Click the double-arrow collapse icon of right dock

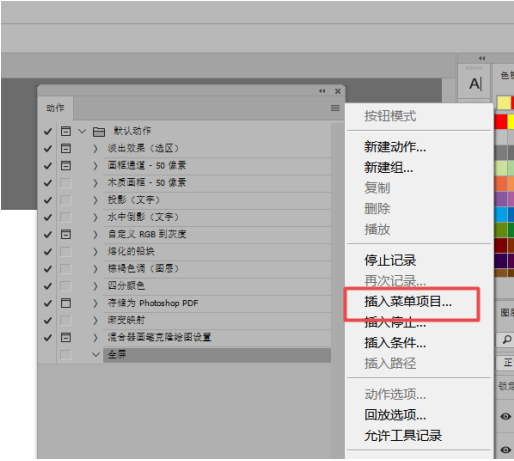[482, 58]
